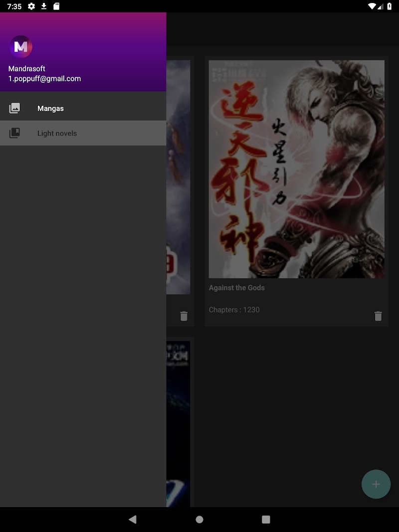Tap the Android back navigation button
The image size is (399, 532).
click(133, 519)
